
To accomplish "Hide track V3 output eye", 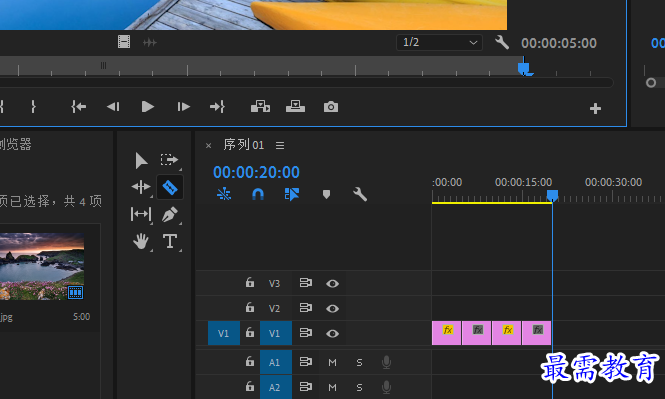I will click(332, 284).
